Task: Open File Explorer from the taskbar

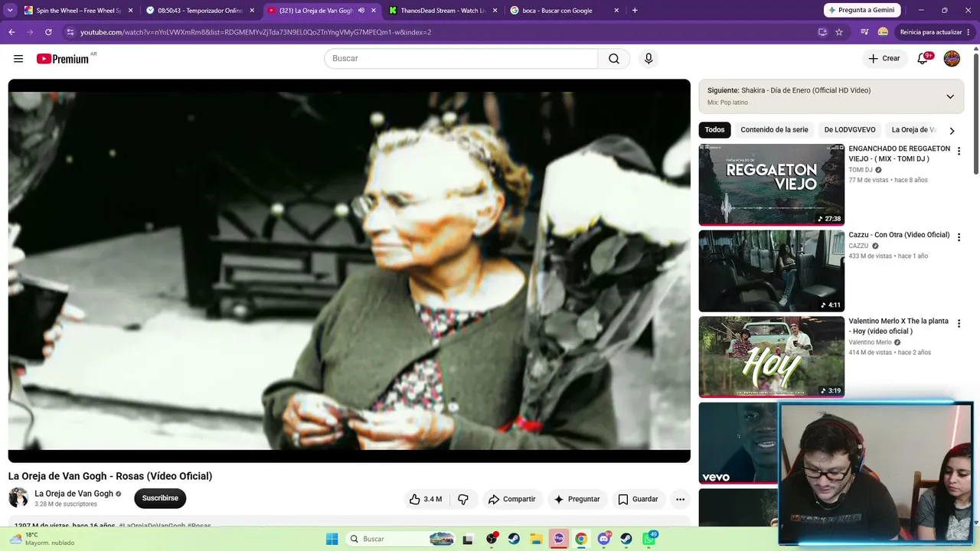Action: [536, 539]
